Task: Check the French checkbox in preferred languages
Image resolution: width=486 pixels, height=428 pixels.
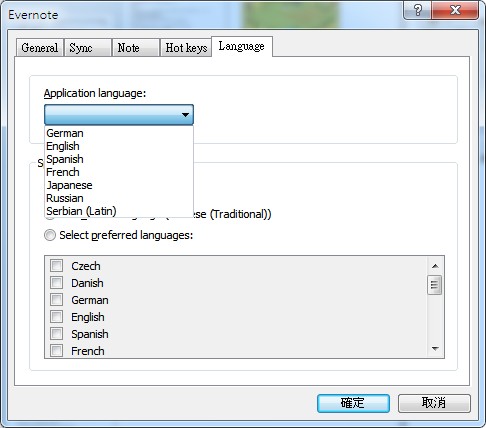Action: pos(56,351)
